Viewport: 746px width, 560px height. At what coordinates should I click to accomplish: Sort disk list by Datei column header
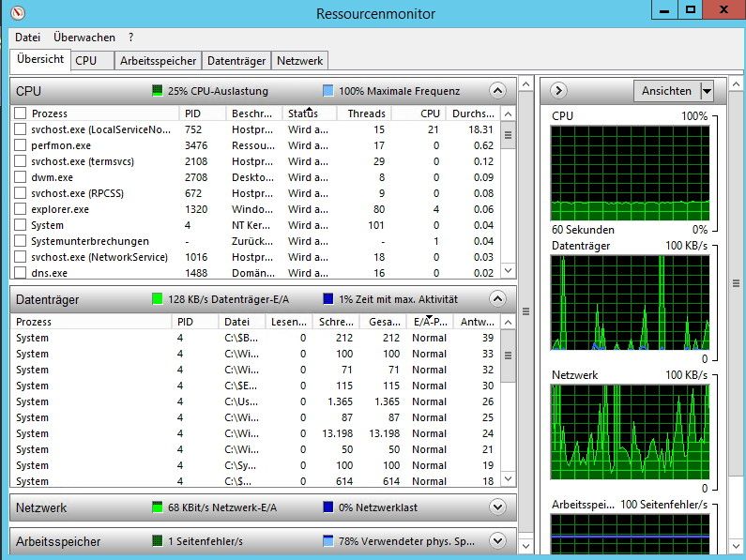click(x=242, y=322)
